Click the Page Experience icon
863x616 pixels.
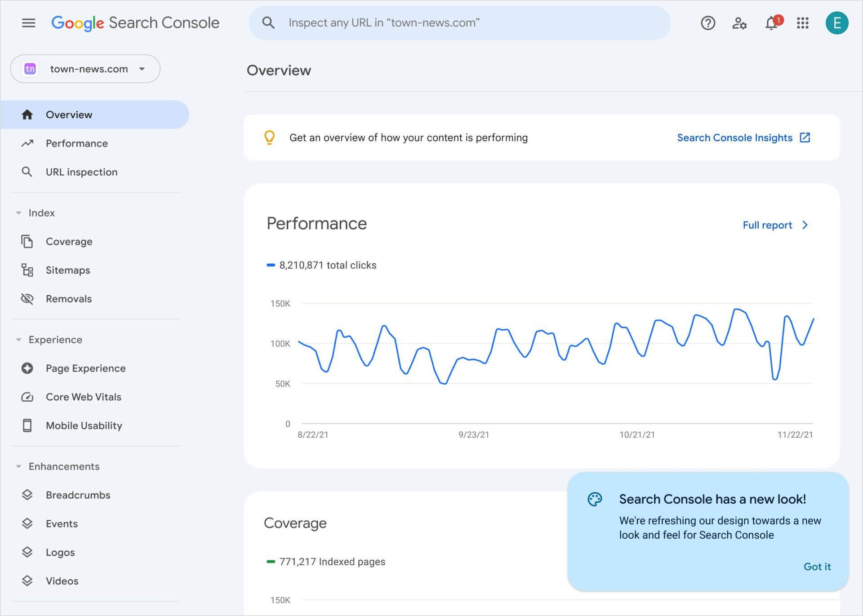click(x=27, y=368)
